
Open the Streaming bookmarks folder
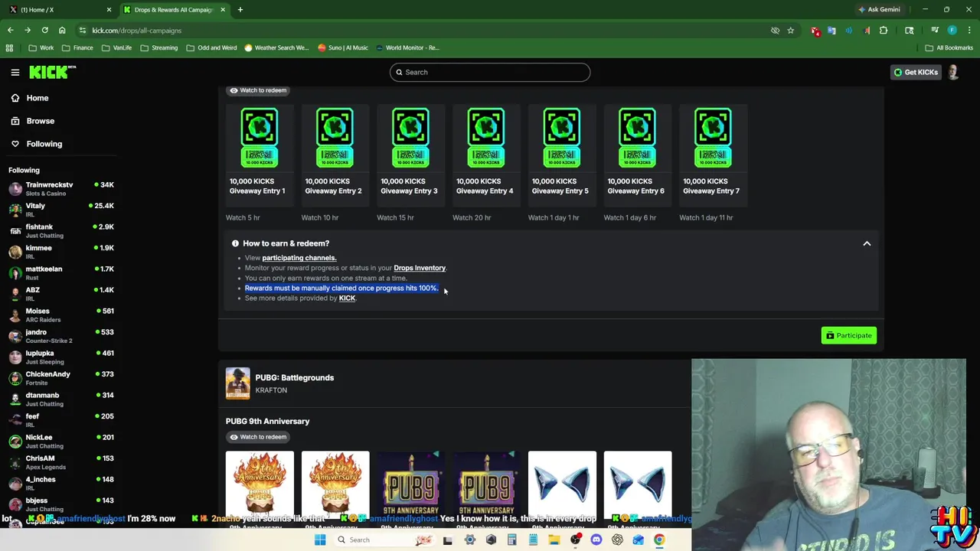click(x=158, y=47)
